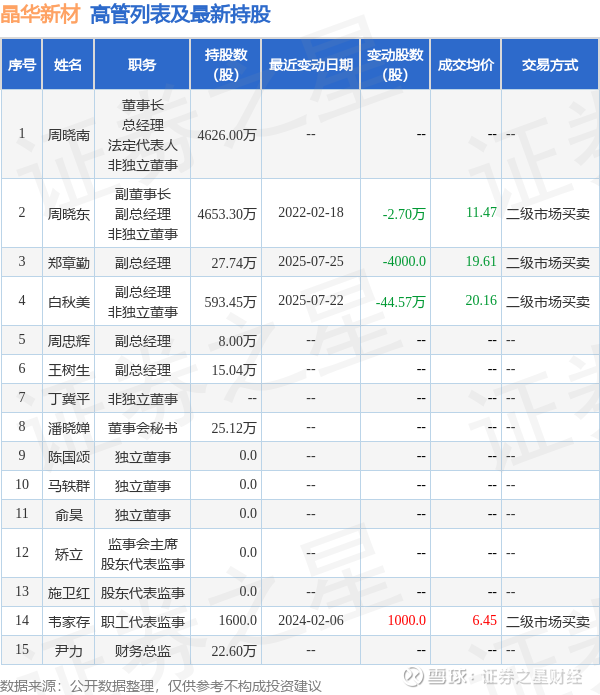Click the average price 11.47

click(x=481, y=212)
